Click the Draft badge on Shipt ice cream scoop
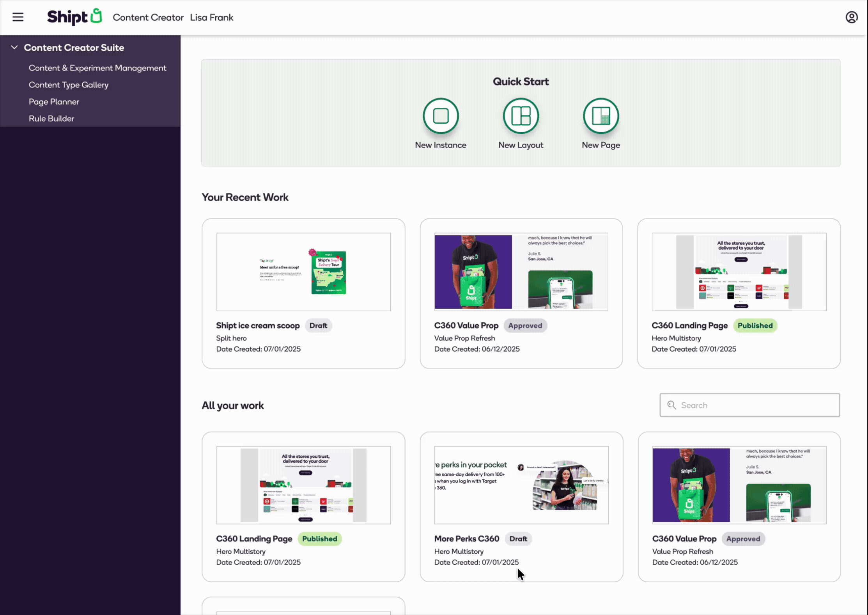The width and height of the screenshot is (868, 615). (x=318, y=325)
